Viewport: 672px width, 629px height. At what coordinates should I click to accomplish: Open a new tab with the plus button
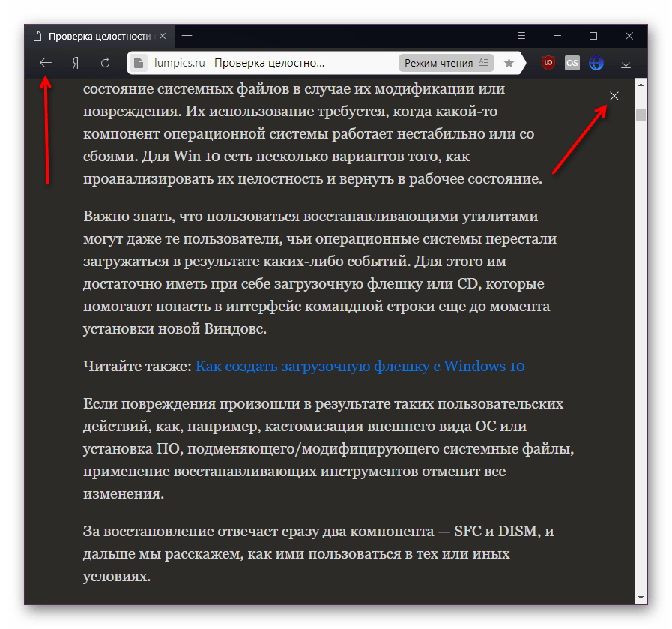click(187, 36)
